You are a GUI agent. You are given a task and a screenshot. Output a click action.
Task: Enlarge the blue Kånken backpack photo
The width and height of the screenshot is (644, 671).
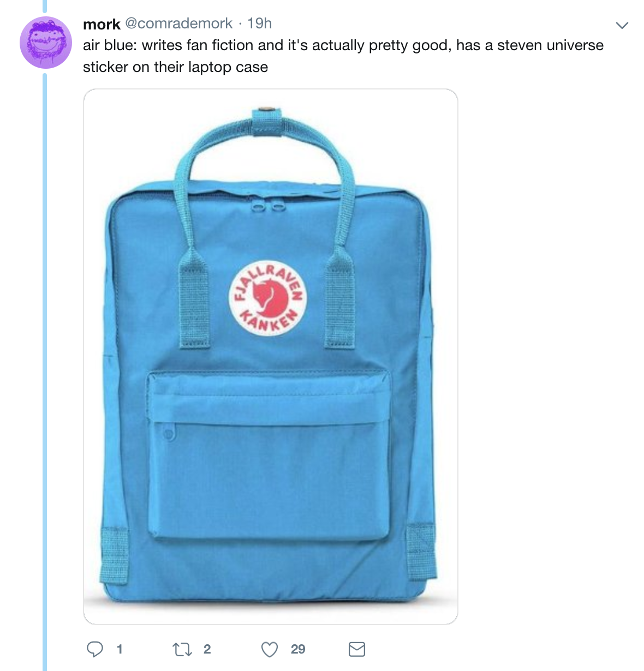click(270, 356)
